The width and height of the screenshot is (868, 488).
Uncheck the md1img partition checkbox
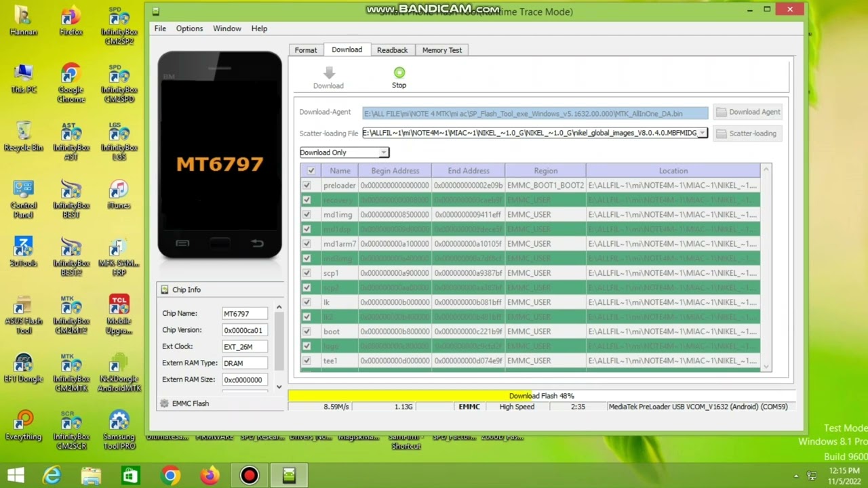click(x=307, y=214)
